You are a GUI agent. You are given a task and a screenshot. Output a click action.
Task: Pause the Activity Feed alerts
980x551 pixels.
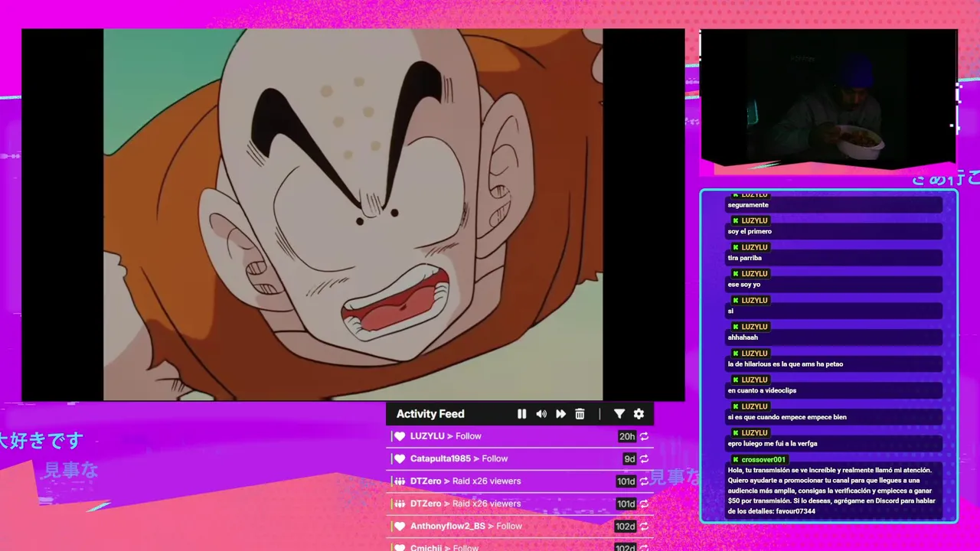coord(521,414)
